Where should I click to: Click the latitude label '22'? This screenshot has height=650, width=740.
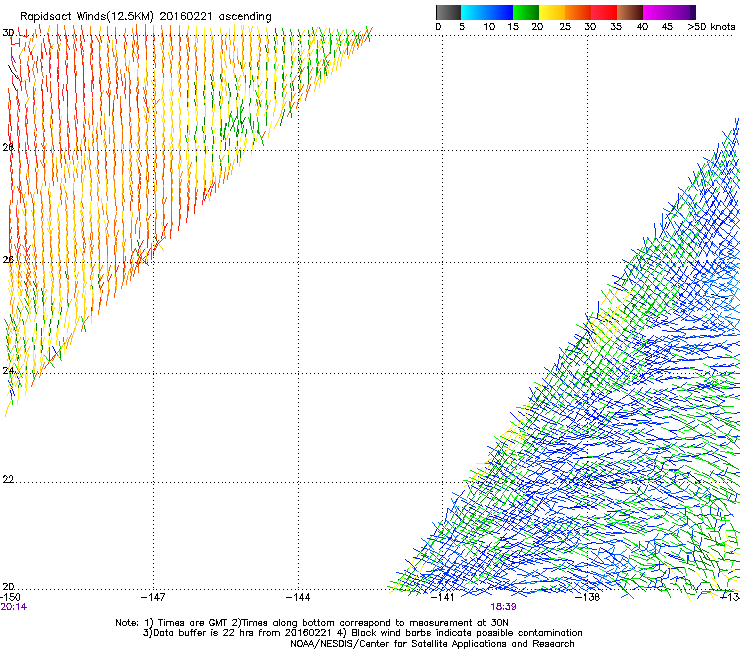tap(8, 480)
